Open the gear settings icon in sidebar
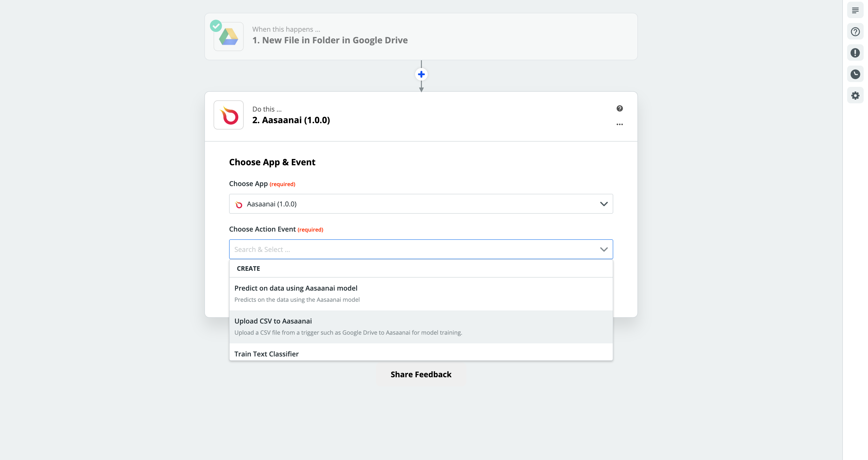This screenshot has height=460, width=868. click(x=855, y=95)
